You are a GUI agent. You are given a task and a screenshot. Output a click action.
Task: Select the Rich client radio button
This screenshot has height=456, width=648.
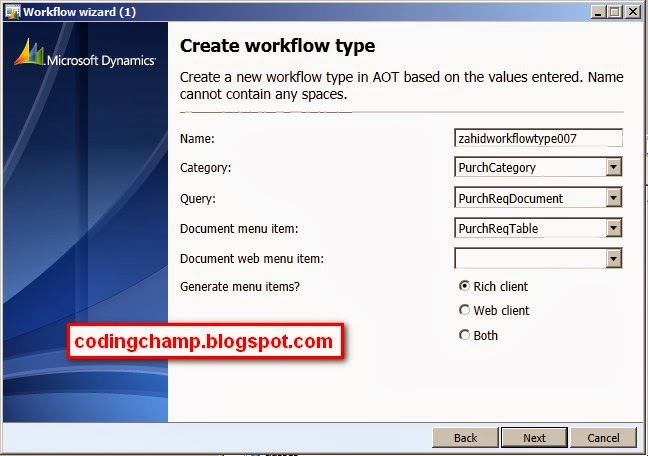pyautogui.click(x=464, y=286)
